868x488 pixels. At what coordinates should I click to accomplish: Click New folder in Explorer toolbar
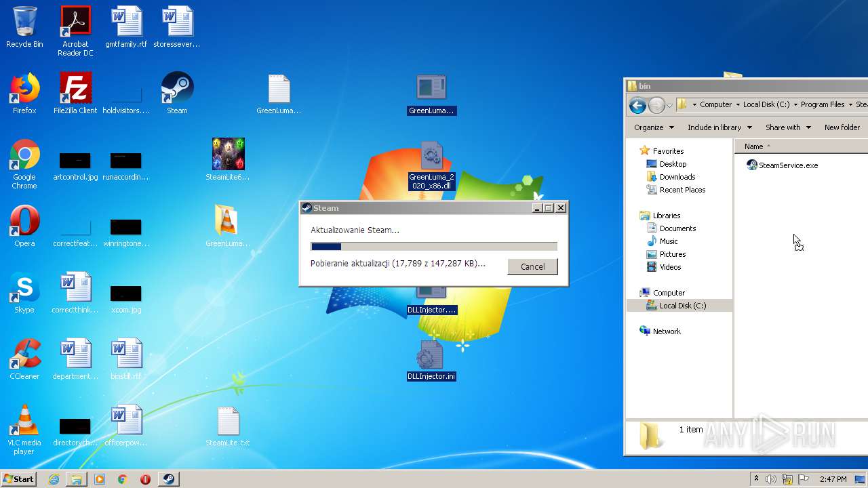coord(842,127)
